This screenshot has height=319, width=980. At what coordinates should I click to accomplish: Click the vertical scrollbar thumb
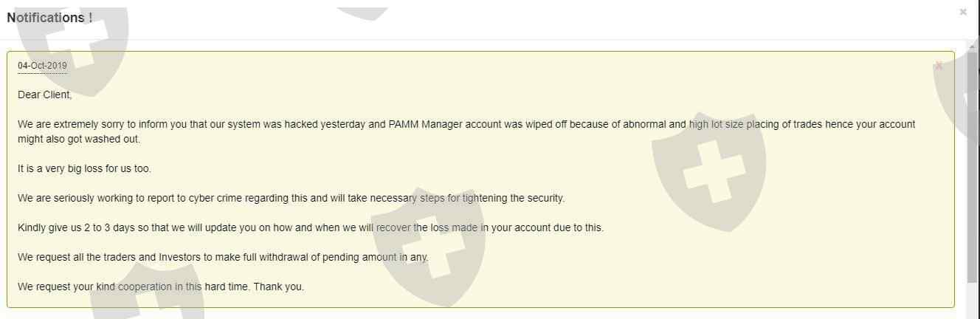(x=973, y=162)
